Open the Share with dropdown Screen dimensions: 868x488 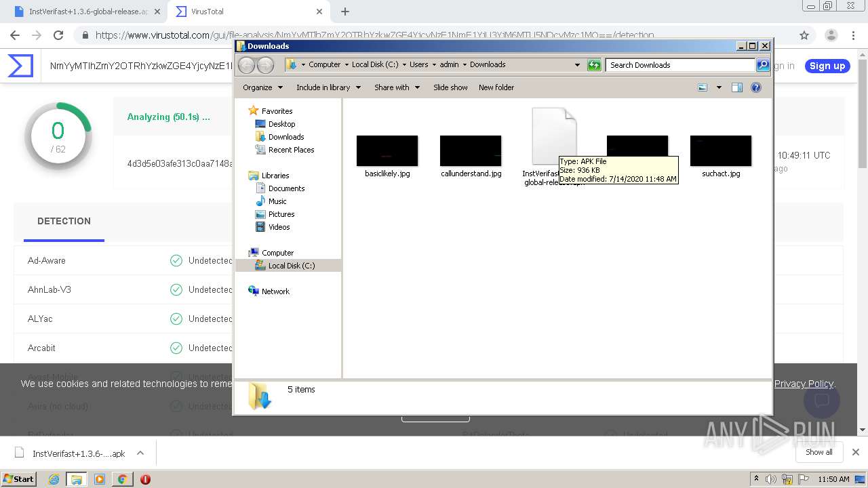click(x=397, y=87)
